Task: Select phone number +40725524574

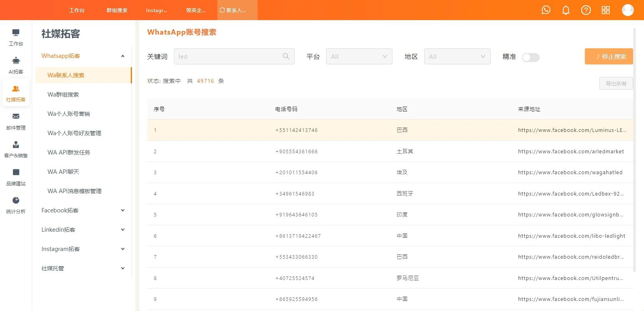Action: pyautogui.click(x=295, y=278)
